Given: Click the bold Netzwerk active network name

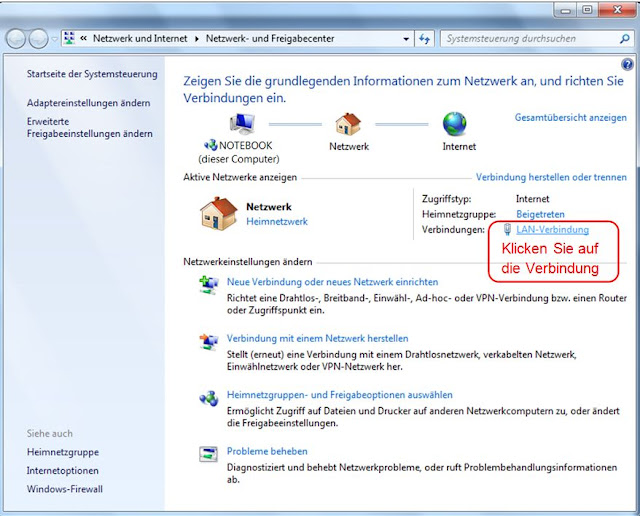Looking at the screenshot, I should (269, 207).
